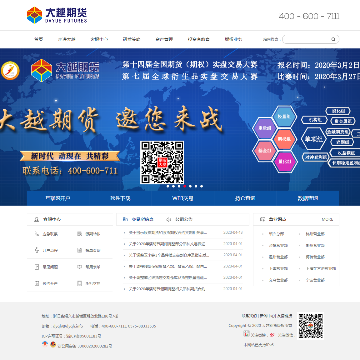The image size is (360, 360).
Task: Click the search magnifier icon
Action: pos(333,39)
